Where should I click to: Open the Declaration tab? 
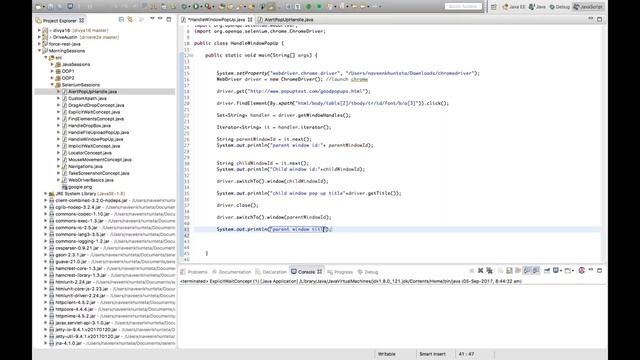(x=271, y=272)
